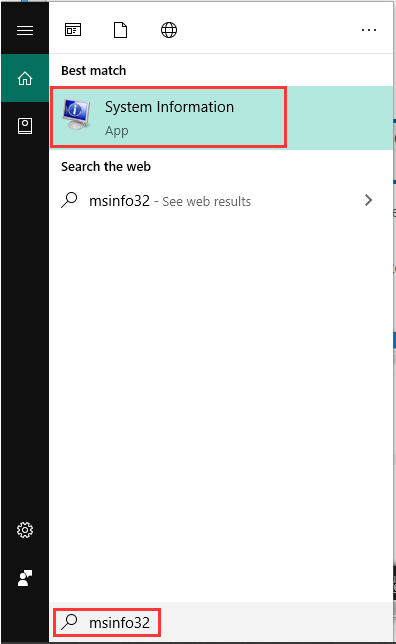
Task: Click the App subtitle under System Information
Action: pos(117,131)
